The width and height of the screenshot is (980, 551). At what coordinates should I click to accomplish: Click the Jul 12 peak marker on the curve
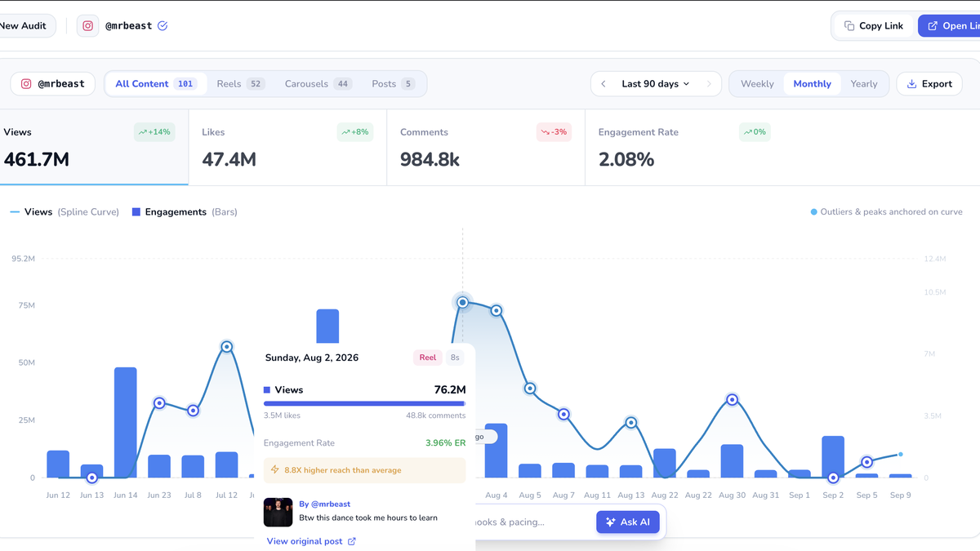[227, 347]
